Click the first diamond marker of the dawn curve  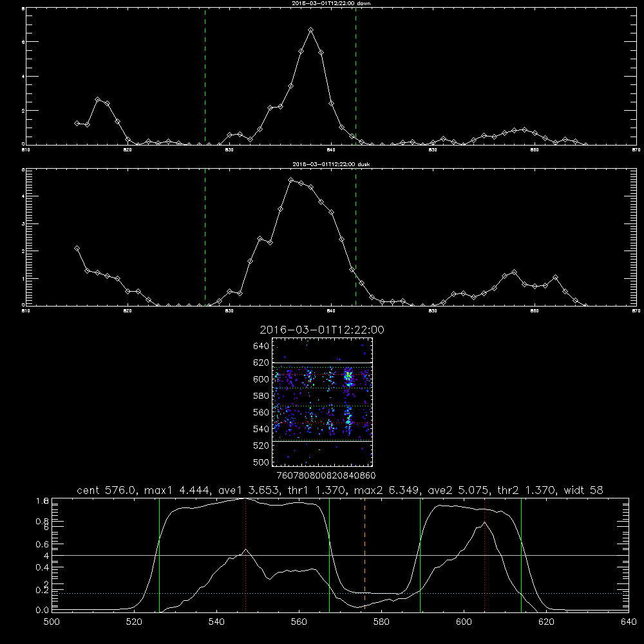click(77, 123)
